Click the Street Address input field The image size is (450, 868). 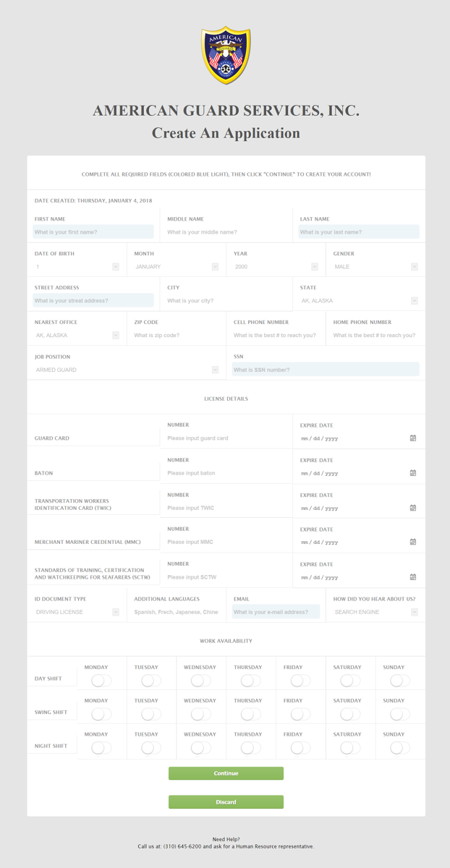pos(93,301)
